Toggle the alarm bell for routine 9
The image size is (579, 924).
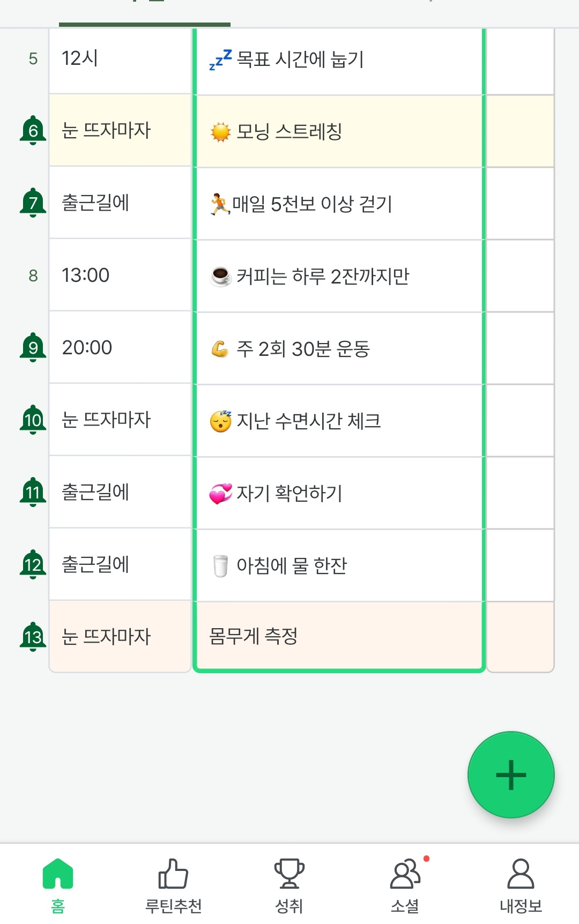pyautogui.click(x=33, y=348)
